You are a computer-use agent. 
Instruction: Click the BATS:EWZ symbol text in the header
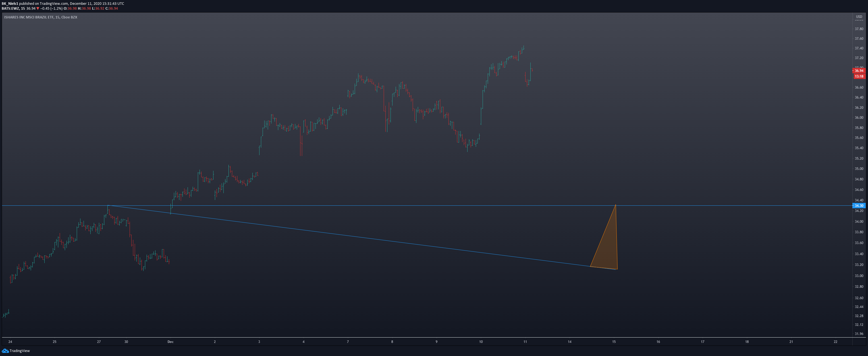[11, 9]
